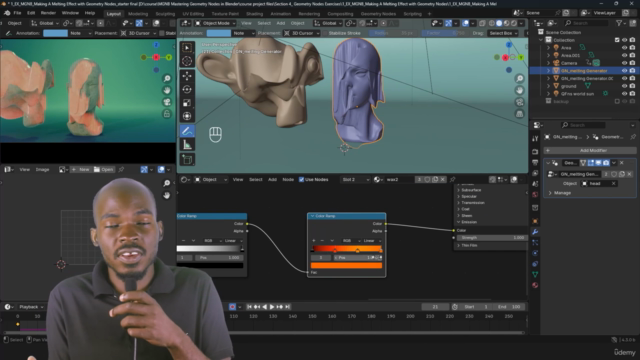Open the Render menu
Viewport: 640px width, 360px height.
48,13
